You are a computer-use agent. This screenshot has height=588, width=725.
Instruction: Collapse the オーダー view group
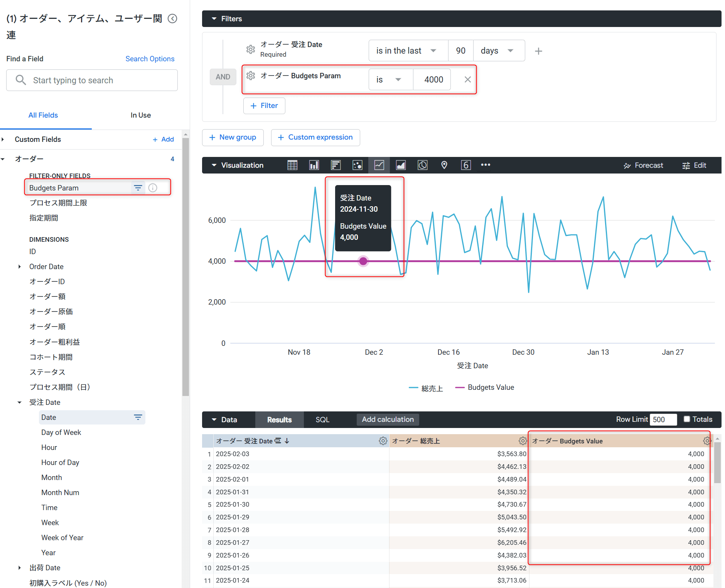3,159
